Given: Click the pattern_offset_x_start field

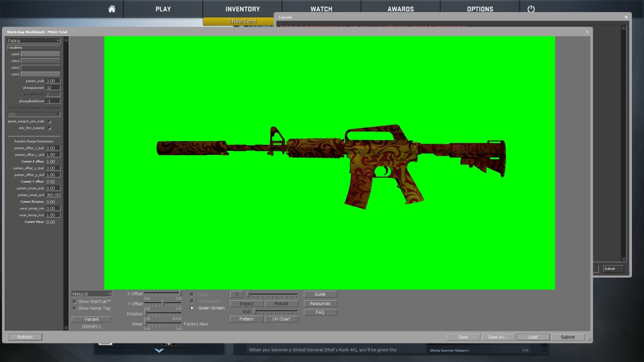Looking at the screenshot, I should point(53,148).
